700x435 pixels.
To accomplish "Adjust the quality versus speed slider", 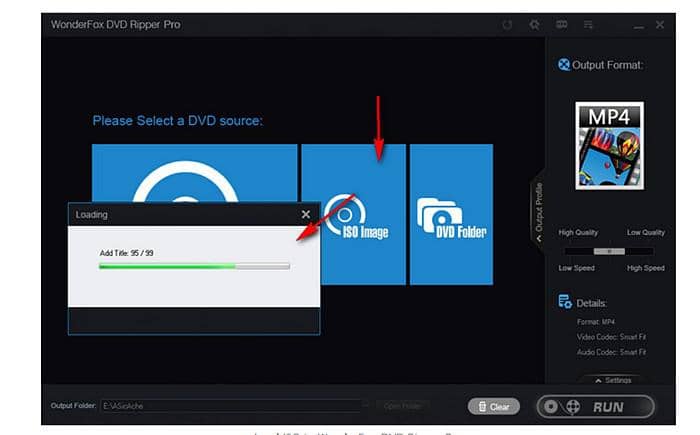I will coord(609,251).
